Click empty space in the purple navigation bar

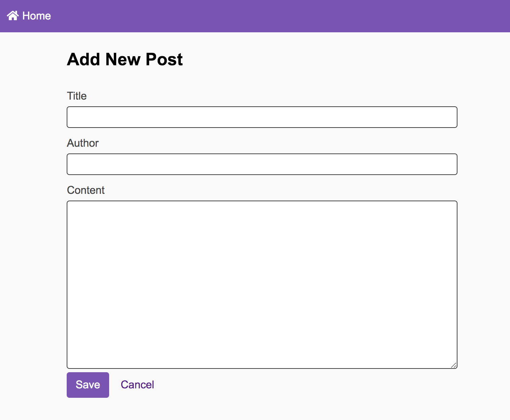click(x=269, y=16)
